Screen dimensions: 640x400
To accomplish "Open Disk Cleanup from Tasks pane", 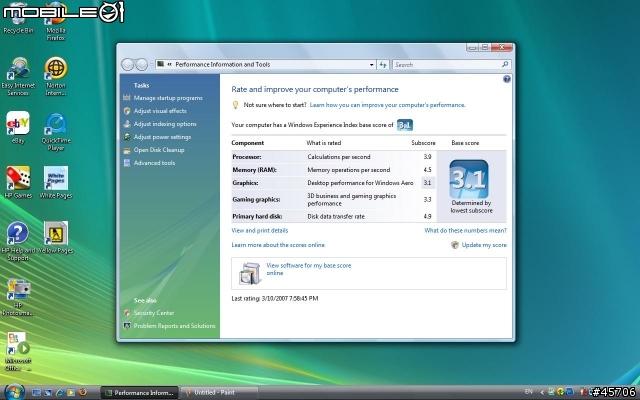I will [159, 150].
